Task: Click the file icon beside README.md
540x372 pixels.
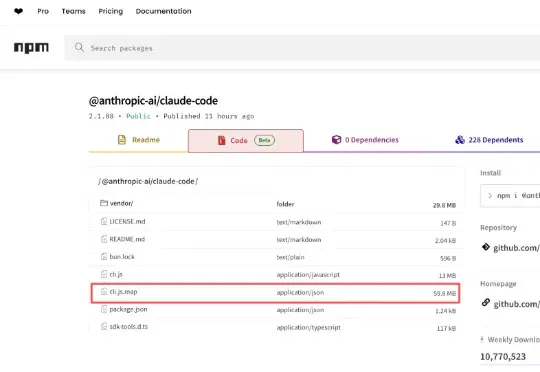Action: 104,239
